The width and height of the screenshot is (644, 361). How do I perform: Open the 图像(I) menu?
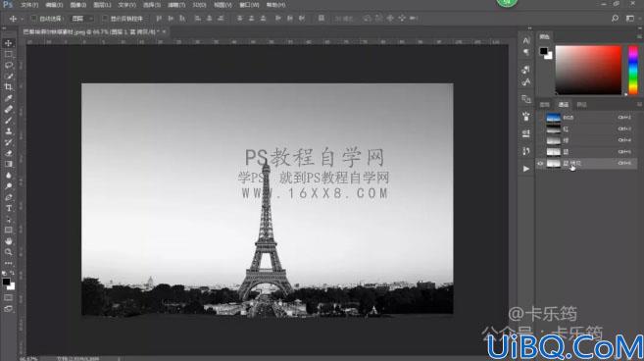coord(78,5)
